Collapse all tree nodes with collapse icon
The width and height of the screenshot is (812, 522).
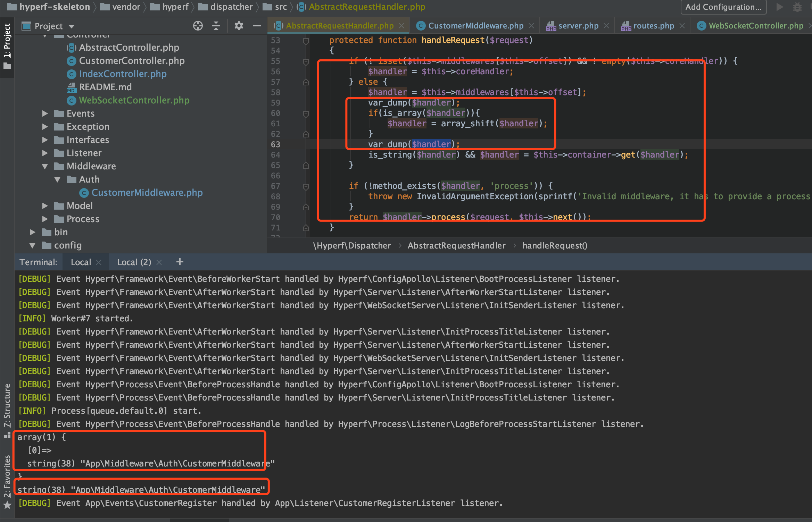point(216,26)
